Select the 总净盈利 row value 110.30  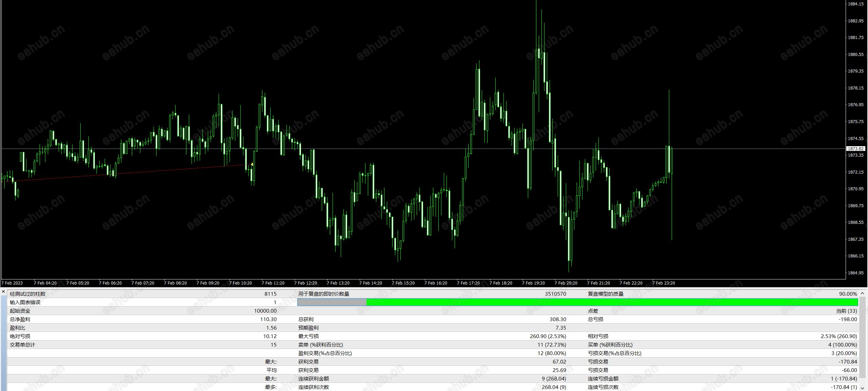point(268,319)
